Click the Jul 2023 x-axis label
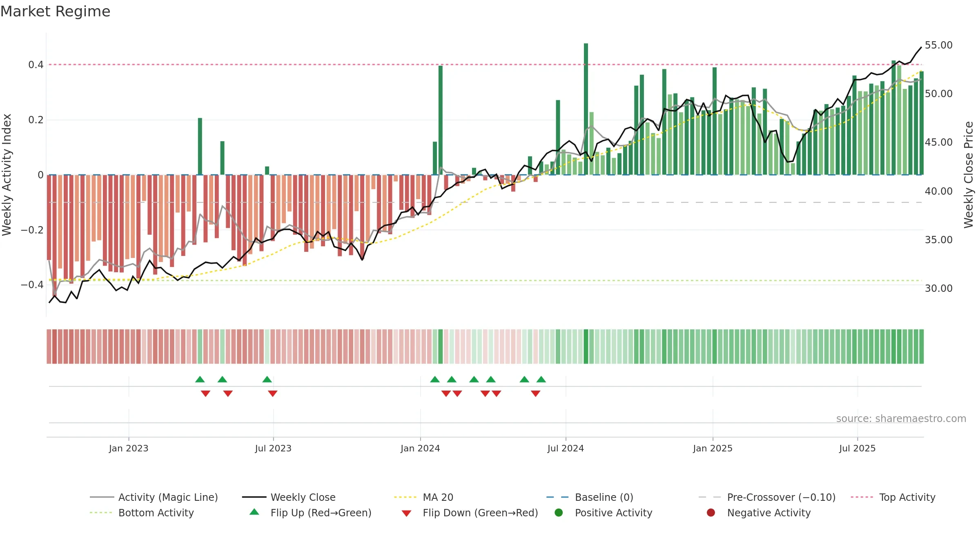 tap(273, 448)
